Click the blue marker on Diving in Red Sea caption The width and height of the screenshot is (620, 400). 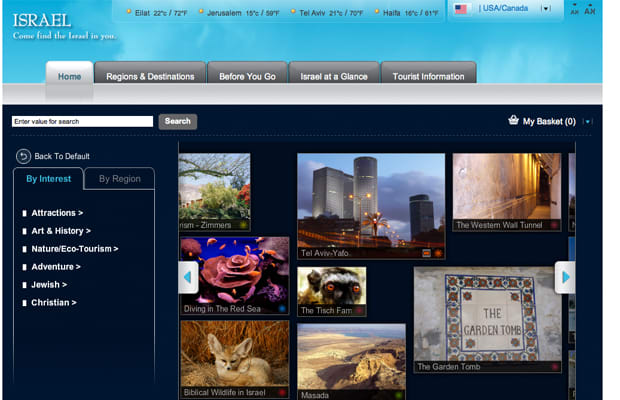coord(282,308)
